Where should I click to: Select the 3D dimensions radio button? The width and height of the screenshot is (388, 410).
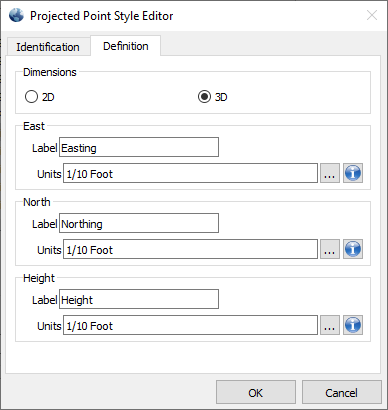[204, 97]
